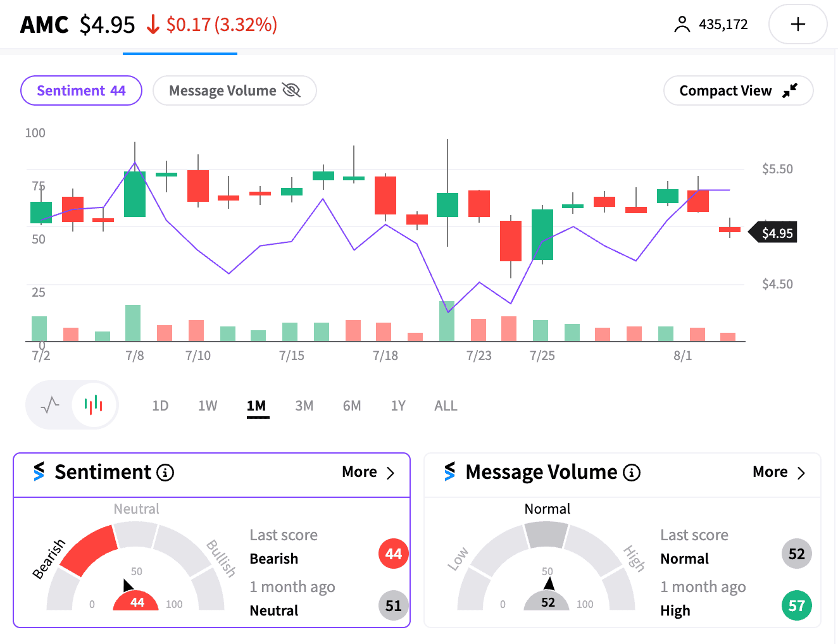The width and height of the screenshot is (838, 644).
Task: Toggle the Sentiment 44 chart pill
Action: point(81,90)
